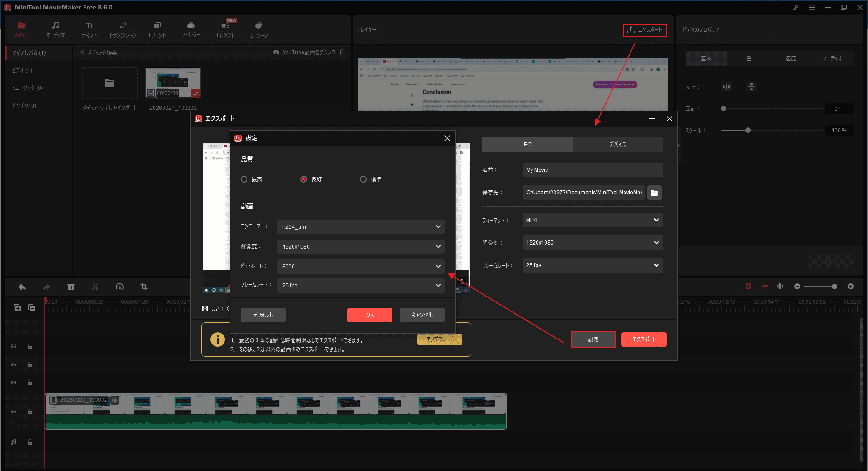Screen dimensions: 868x471
Task: Open the フォーマット dropdown showing MP4
Action: [x=592, y=220]
